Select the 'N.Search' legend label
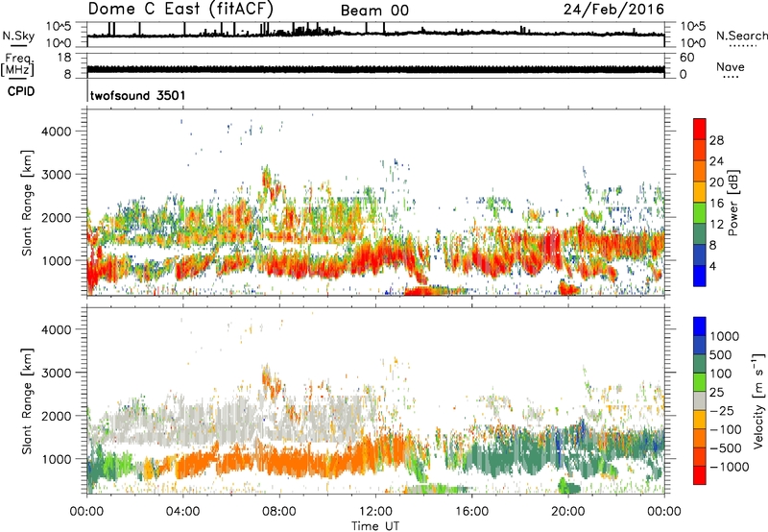Image resolution: width=768 pixels, height=532 pixels. pos(741,36)
